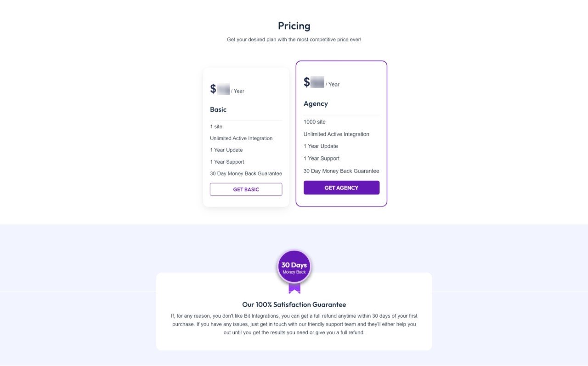Click the '/ Year' label beside the Agency price
Screen dimensions: 588x366
pyautogui.click(x=333, y=84)
